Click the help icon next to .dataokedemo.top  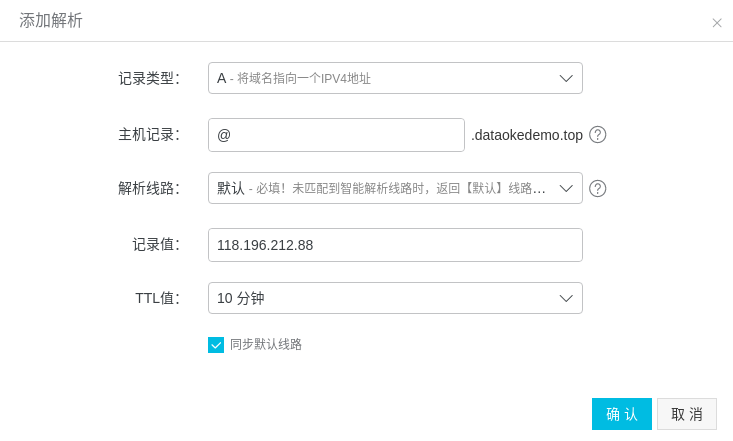597,135
